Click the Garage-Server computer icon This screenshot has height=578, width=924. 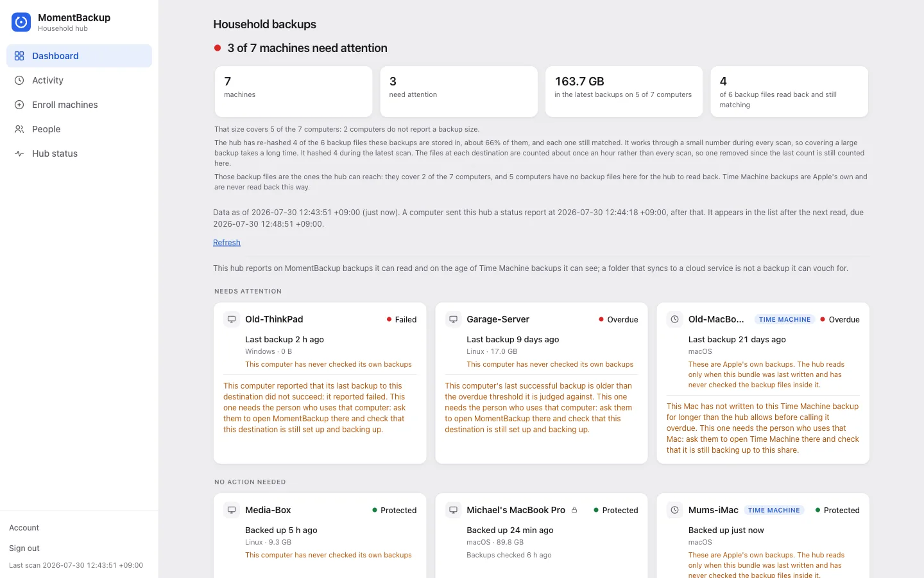point(453,319)
